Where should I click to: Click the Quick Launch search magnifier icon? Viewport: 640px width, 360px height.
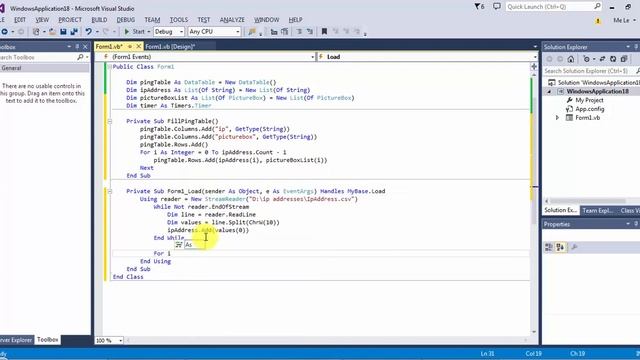click(597, 6)
